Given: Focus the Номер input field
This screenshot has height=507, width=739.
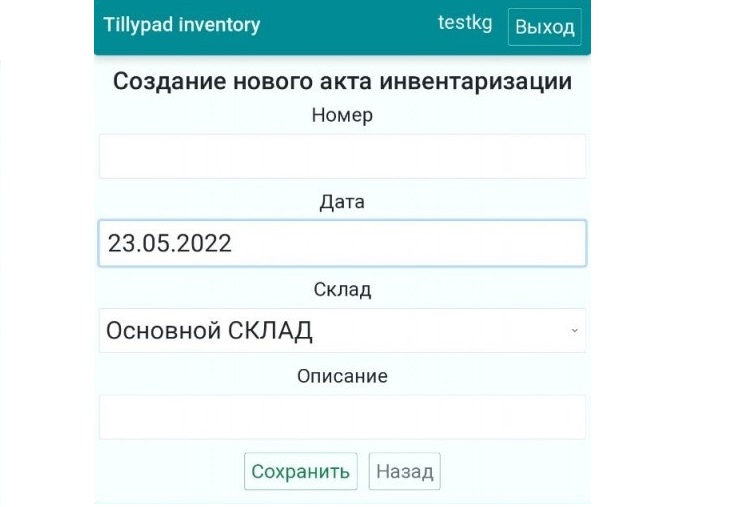Looking at the screenshot, I should pyautogui.click(x=342, y=156).
